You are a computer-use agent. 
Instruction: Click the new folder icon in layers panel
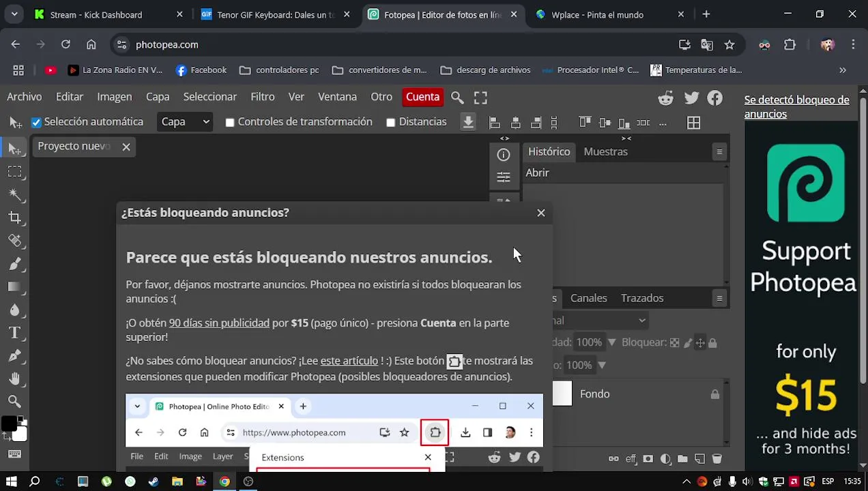coord(682,459)
